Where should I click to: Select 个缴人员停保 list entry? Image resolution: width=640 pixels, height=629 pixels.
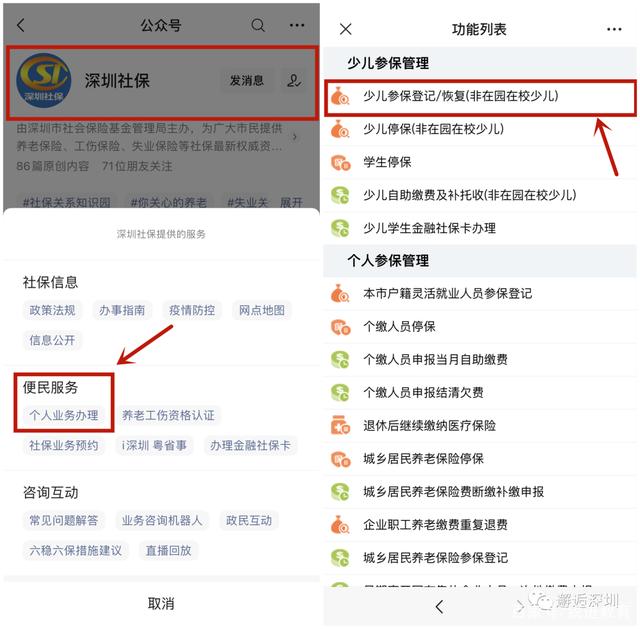(x=480, y=327)
